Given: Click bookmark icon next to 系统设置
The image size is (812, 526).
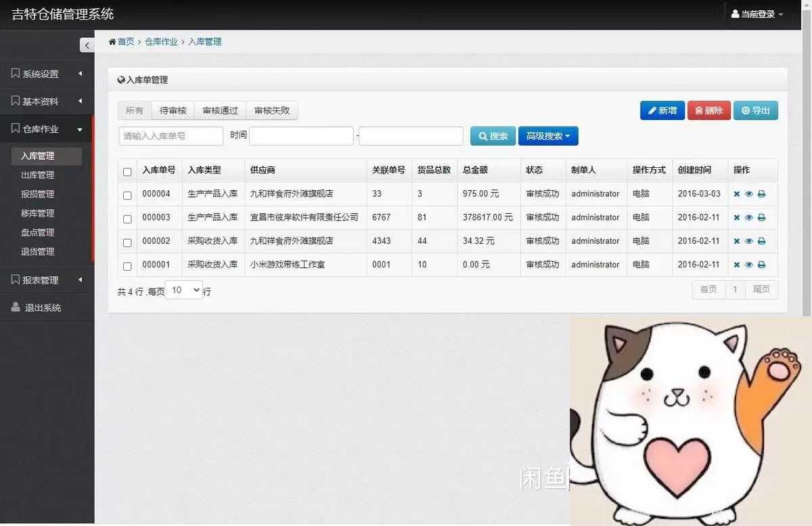Looking at the screenshot, I should [x=16, y=73].
